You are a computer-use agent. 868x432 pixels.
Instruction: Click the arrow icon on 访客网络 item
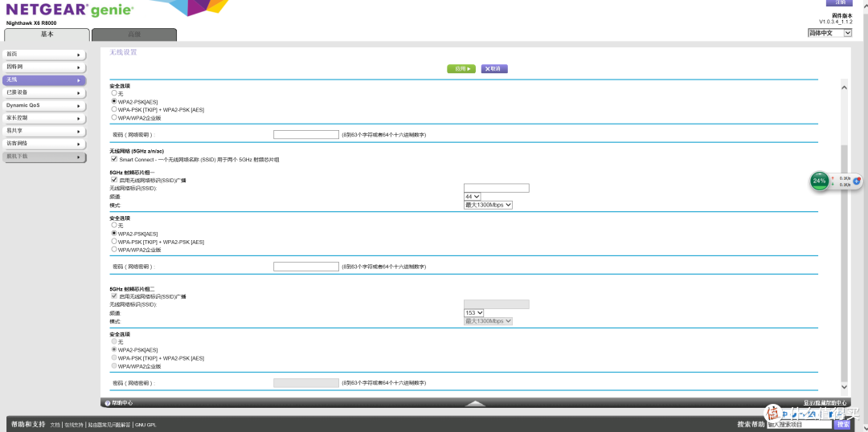pyautogui.click(x=79, y=144)
